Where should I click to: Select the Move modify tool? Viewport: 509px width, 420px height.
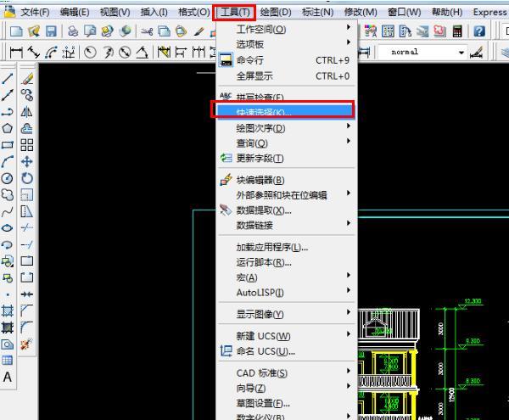[x=27, y=161]
